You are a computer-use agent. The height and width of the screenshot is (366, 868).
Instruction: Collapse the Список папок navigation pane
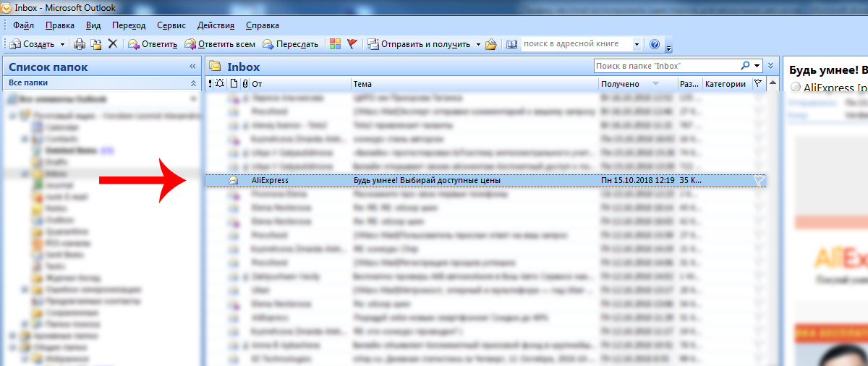coord(192,67)
